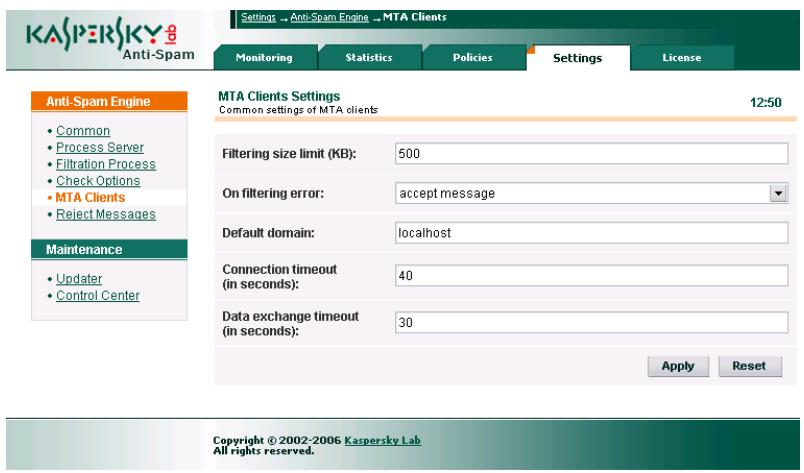Open Reject Messages settings
Screen dimensions: 804x473
pyautogui.click(x=106, y=214)
